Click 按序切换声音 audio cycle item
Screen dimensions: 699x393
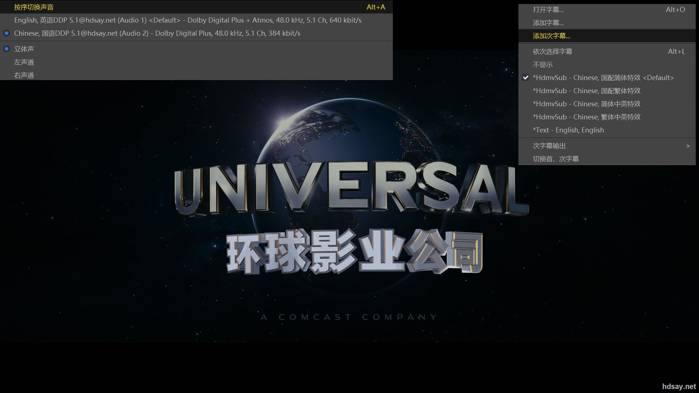196,7
